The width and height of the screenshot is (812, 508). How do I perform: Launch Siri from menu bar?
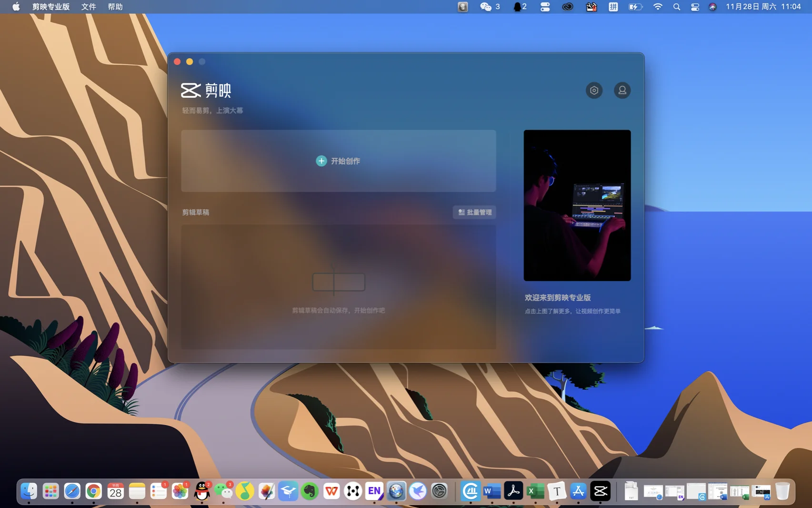[x=712, y=7]
